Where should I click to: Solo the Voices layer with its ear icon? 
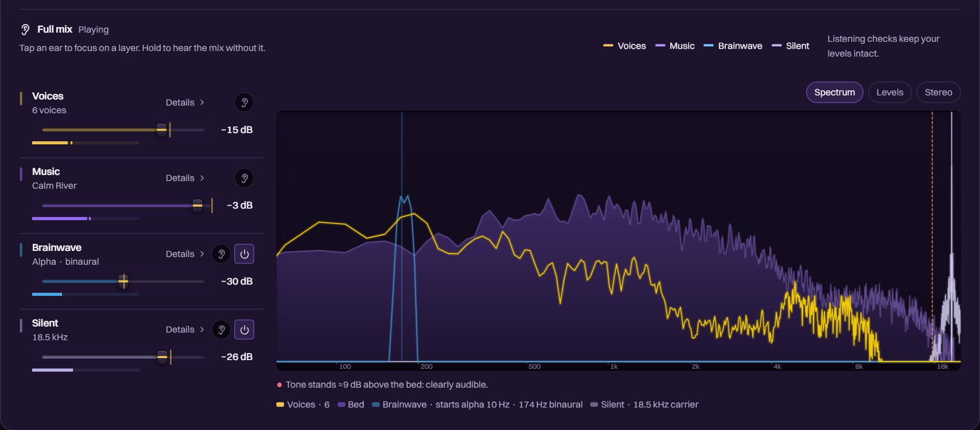pos(244,103)
